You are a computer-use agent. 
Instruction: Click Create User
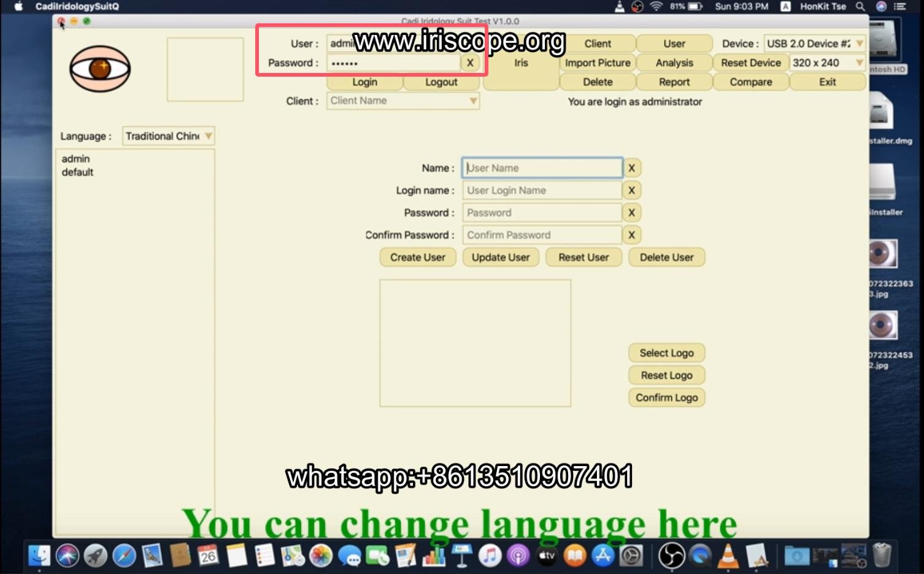pos(418,257)
